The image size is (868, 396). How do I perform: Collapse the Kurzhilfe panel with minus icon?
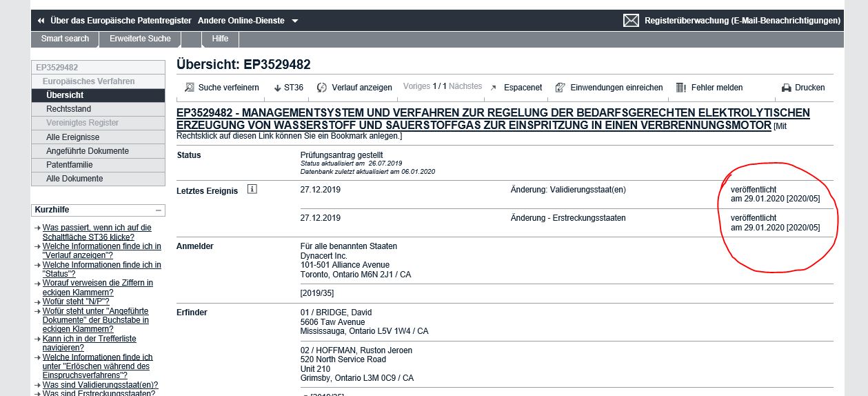point(159,210)
